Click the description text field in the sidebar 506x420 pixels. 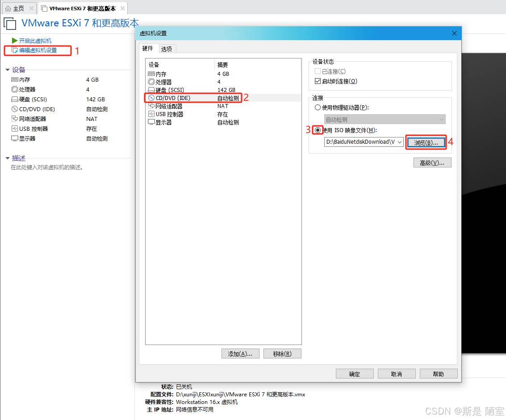pyautogui.click(x=67, y=168)
